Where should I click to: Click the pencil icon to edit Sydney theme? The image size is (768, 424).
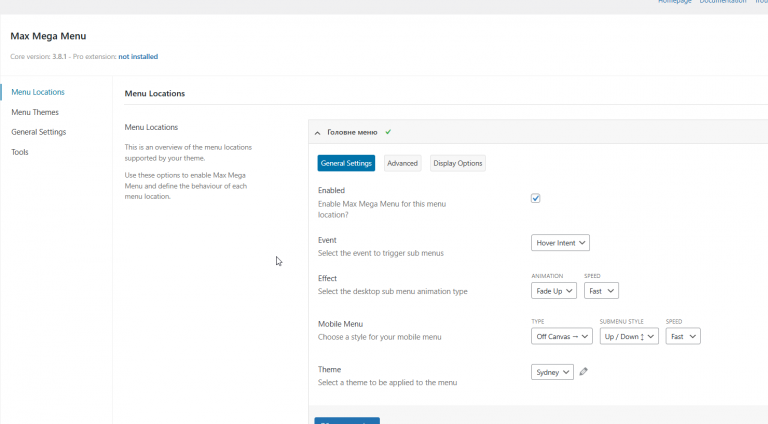[584, 372]
